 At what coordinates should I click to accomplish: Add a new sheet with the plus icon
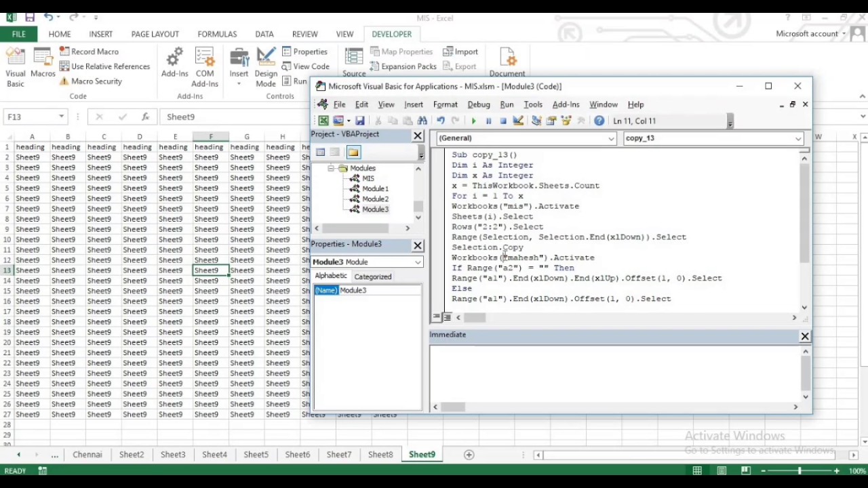[x=469, y=455]
